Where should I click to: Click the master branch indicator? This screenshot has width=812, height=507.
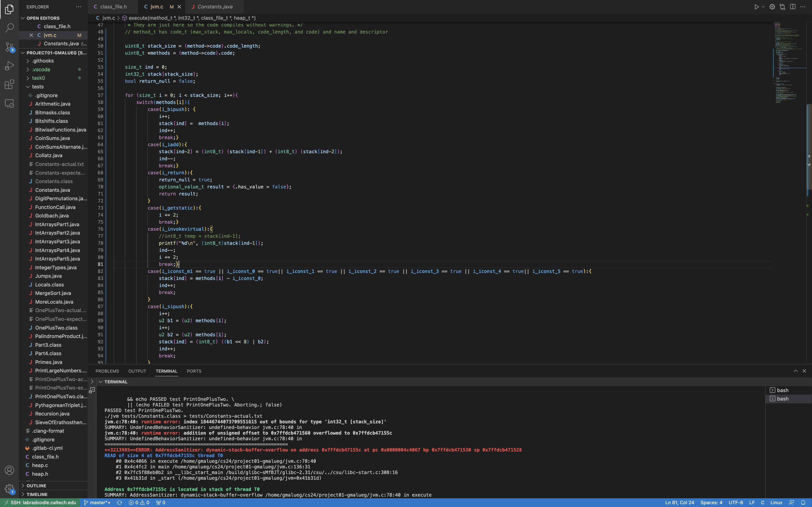(x=97, y=502)
